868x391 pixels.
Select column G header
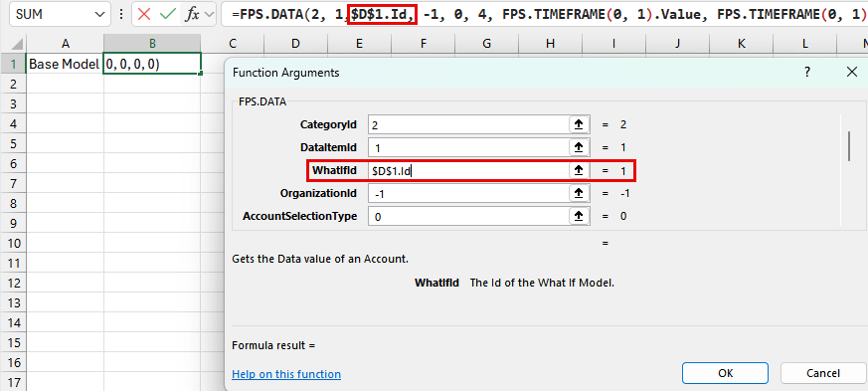tap(486, 44)
